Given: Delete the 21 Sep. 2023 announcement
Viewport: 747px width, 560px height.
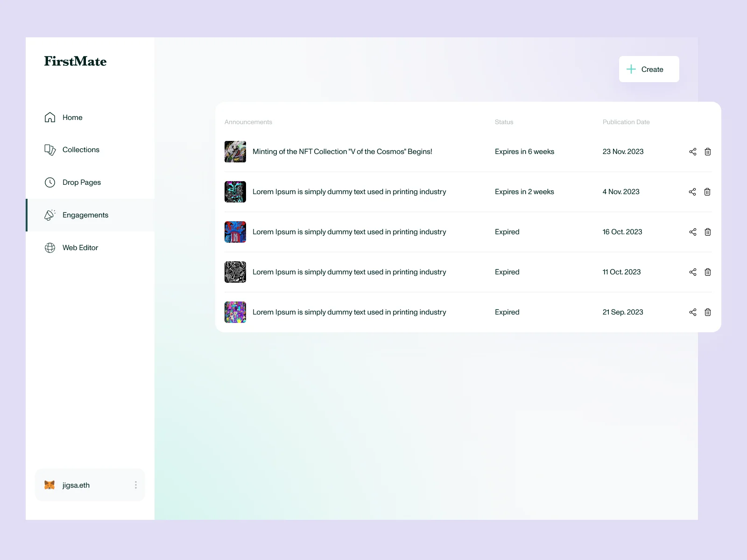Looking at the screenshot, I should pyautogui.click(x=708, y=312).
